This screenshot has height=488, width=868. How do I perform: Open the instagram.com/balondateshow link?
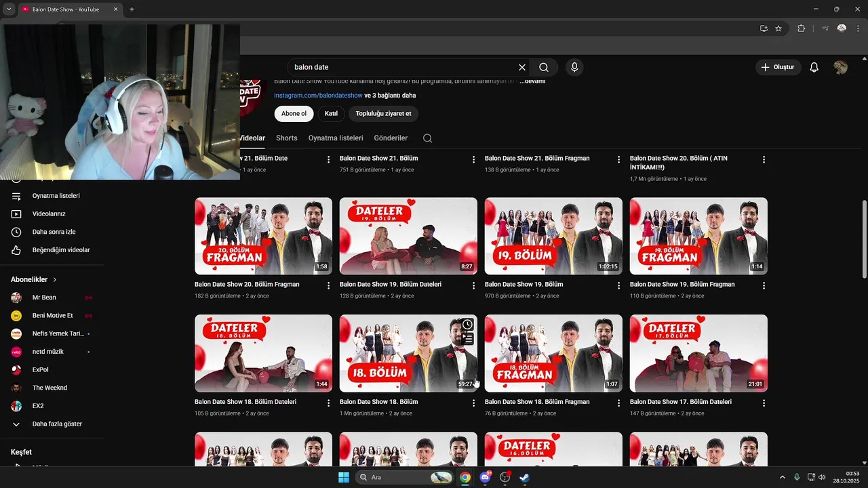(x=318, y=96)
